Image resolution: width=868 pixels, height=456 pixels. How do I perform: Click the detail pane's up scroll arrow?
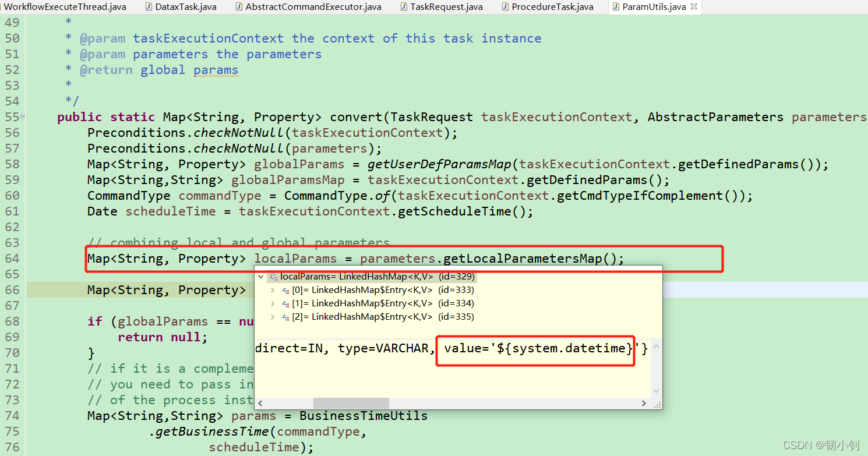656,346
